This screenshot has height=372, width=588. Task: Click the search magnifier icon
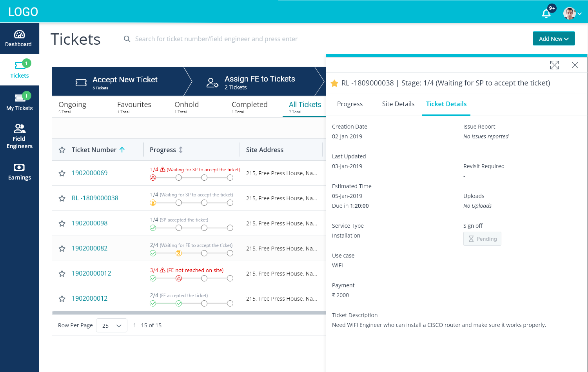pyautogui.click(x=127, y=39)
